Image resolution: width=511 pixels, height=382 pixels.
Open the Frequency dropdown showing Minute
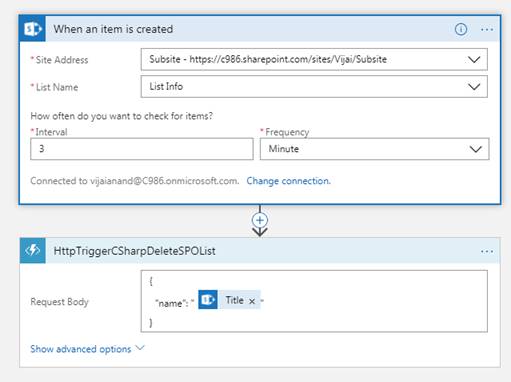point(374,149)
